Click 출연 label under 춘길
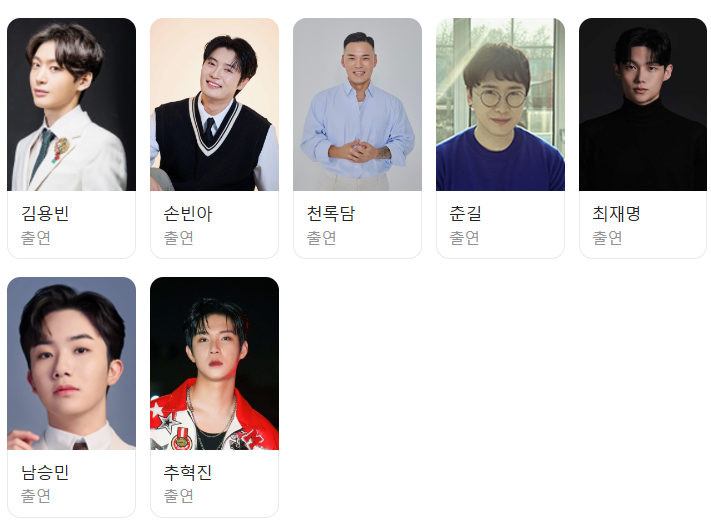This screenshot has height=529, width=711. pyautogui.click(x=464, y=238)
